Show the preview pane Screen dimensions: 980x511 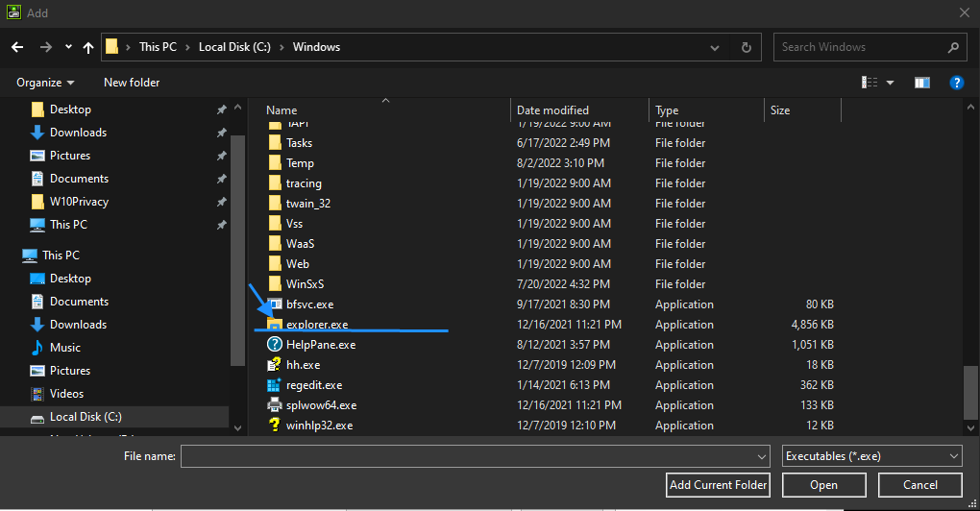[x=922, y=83]
